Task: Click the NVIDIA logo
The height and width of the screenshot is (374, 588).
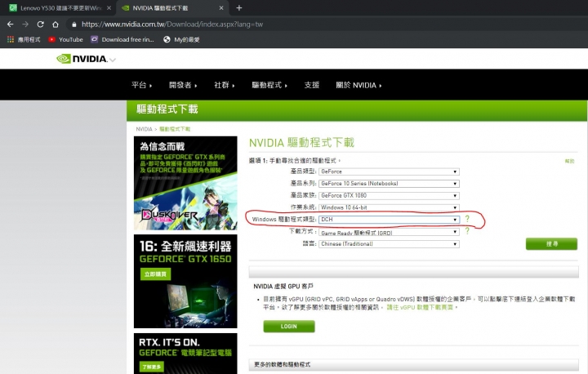Action: (82, 59)
